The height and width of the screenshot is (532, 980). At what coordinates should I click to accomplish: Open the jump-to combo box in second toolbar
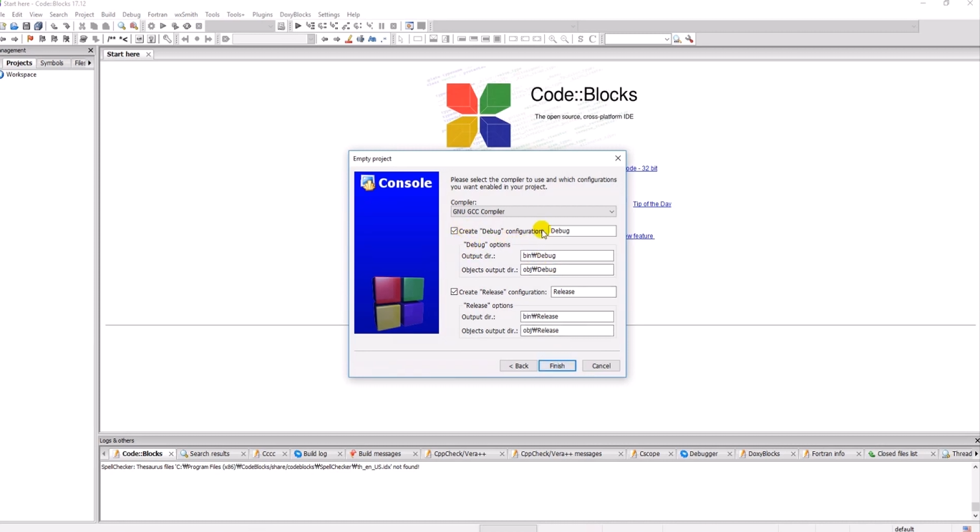274,39
